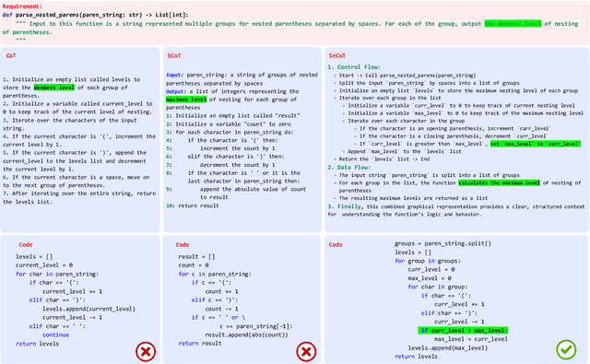Click highlighted "calculates the maximum level"
Screen dimensions: 590x364
[499, 182]
